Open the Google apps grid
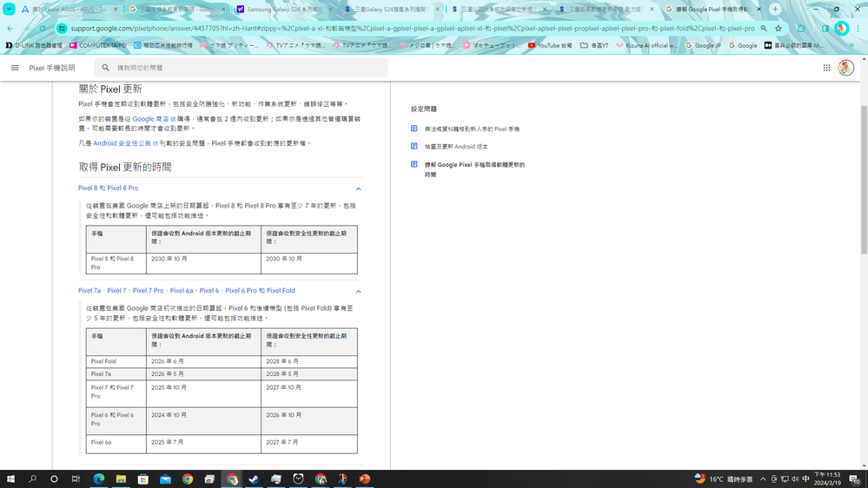Screen dimensions: 868x488 point(826,68)
